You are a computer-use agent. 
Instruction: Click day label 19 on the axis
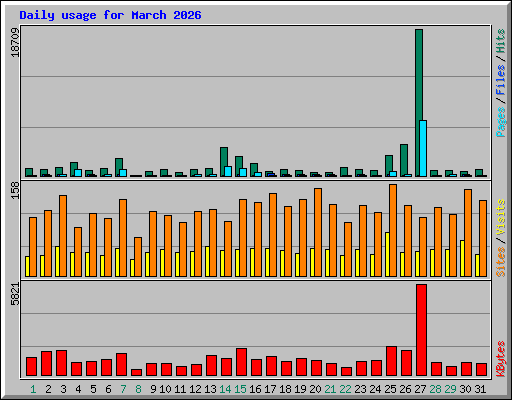(x=300, y=389)
